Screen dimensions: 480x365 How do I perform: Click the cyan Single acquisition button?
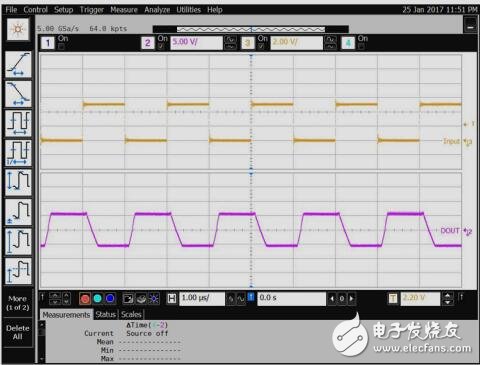coord(98,299)
